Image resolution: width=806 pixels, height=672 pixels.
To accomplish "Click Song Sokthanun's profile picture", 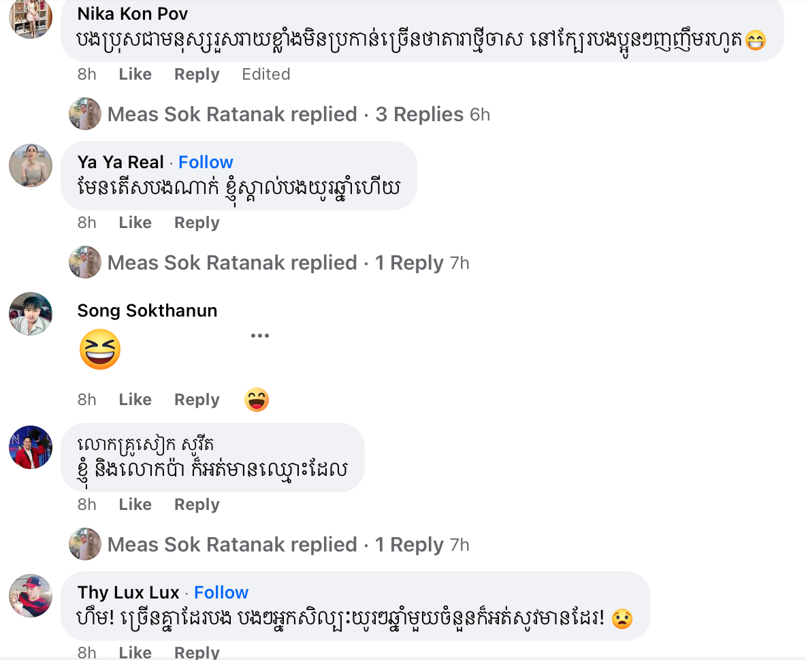I will click(x=31, y=314).
